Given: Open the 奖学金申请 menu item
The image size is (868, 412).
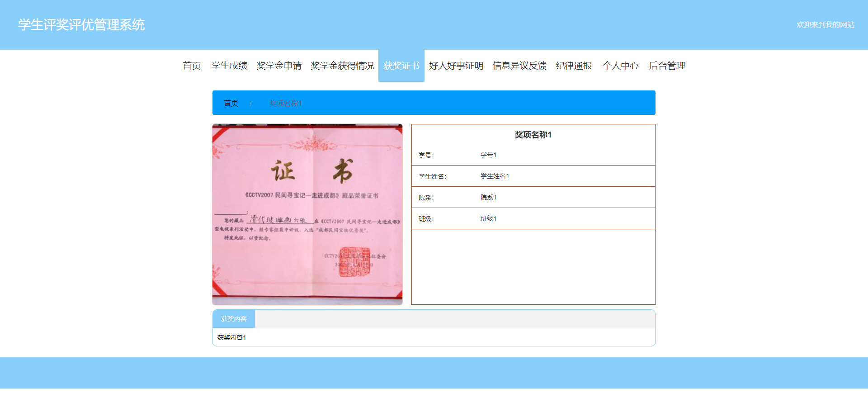Looking at the screenshot, I should (x=279, y=66).
